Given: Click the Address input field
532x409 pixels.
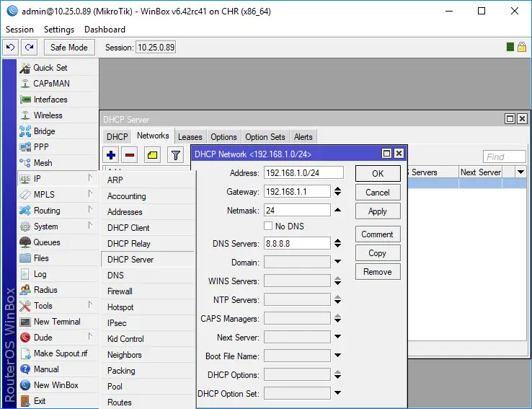Looking at the screenshot, I should pos(303,173).
